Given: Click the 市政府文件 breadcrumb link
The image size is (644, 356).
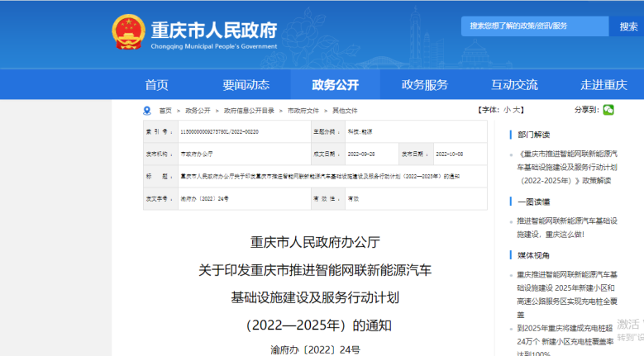Looking at the screenshot, I should click(303, 110).
